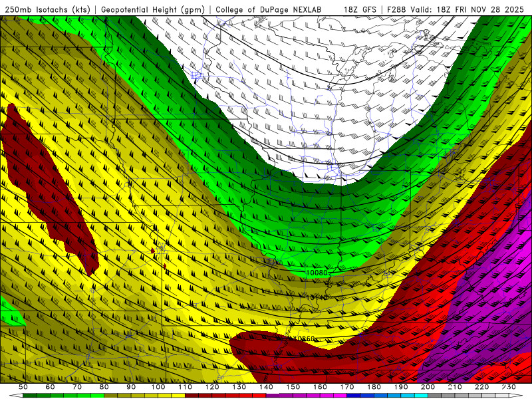Image resolution: width=532 pixels, height=399 pixels.
Task: Click the 210 kts colorbar label
Action: click(455, 387)
